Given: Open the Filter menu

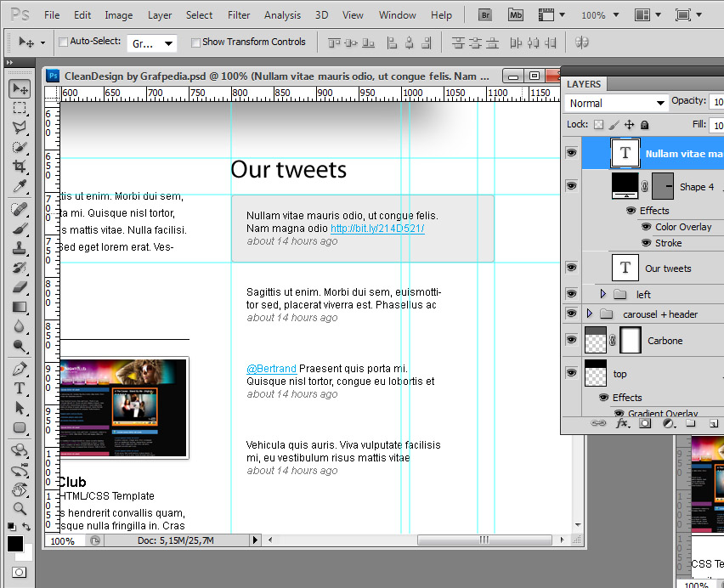Looking at the screenshot, I should [239, 15].
